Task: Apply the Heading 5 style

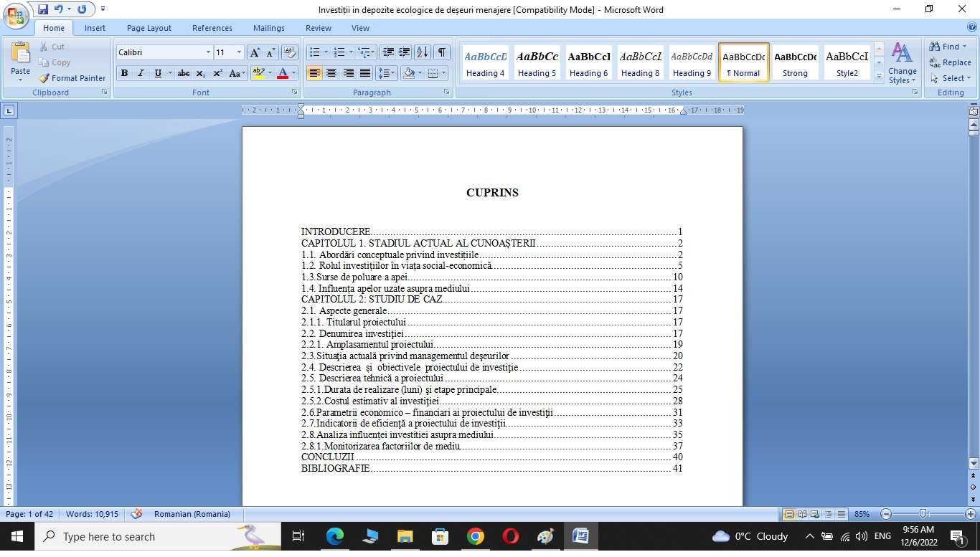Action: tap(537, 62)
